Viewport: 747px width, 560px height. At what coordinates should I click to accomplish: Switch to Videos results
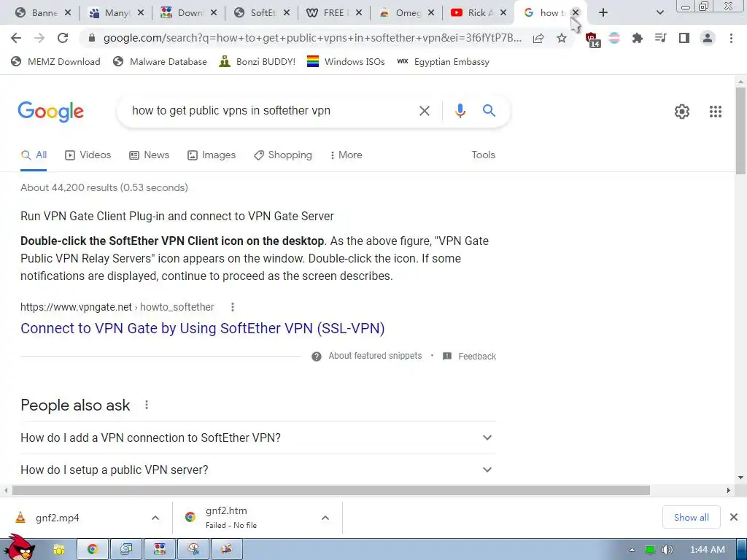pyautogui.click(x=88, y=155)
